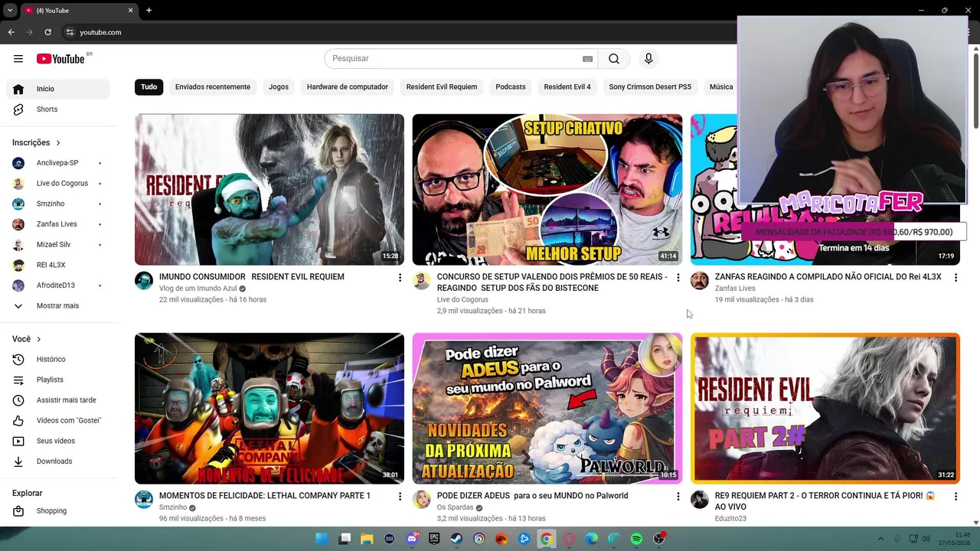Open more options for IMUNDO CONSUMIDOR video
The width and height of the screenshot is (980, 551).
tap(400, 278)
